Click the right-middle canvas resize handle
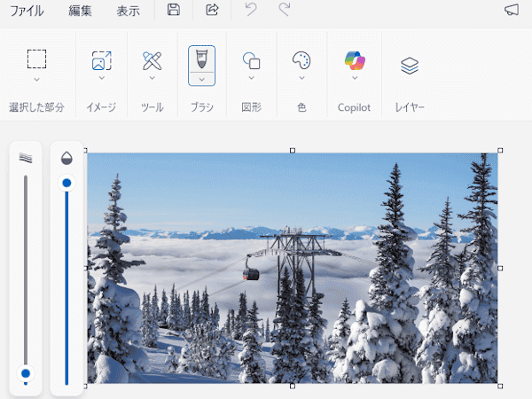This screenshot has height=399, width=532. click(500, 269)
